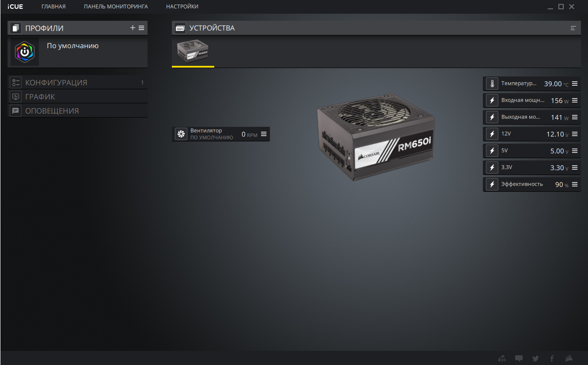The width and height of the screenshot is (588, 365).
Task: Open the 12V sensor menu
Action: (575, 134)
